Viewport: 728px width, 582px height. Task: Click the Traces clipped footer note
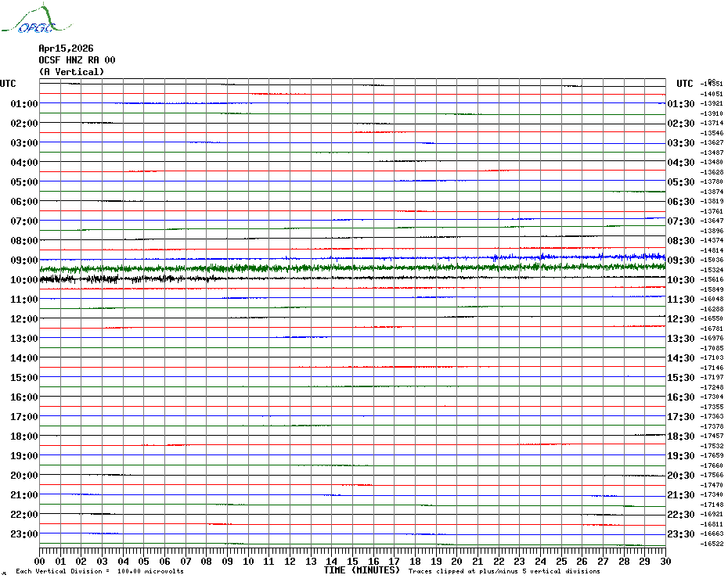tap(504, 571)
